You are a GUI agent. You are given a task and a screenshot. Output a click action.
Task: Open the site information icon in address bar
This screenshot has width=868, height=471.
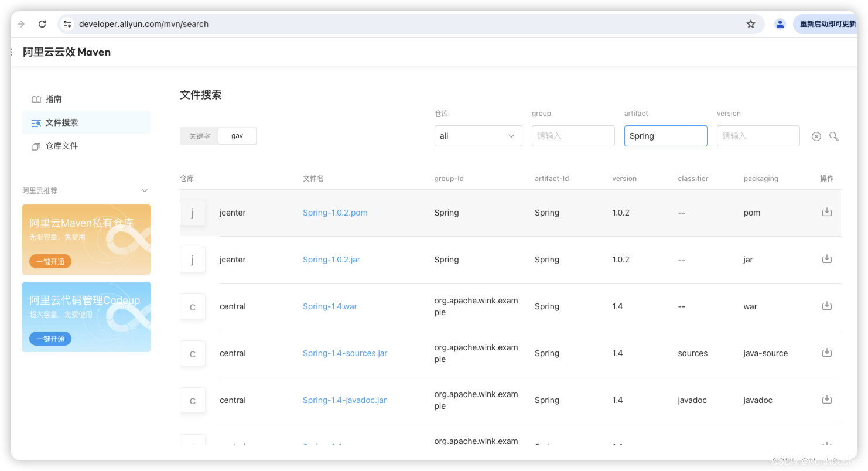67,24
